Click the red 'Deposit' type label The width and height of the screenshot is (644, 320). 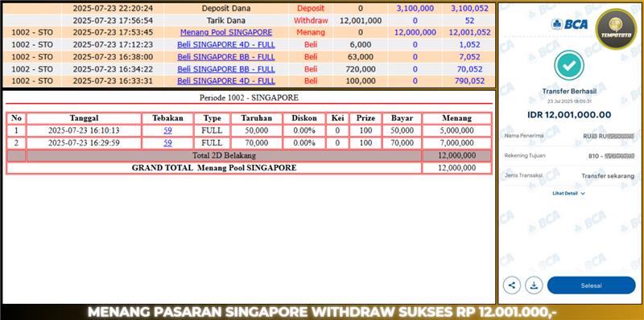coord(311,8)
